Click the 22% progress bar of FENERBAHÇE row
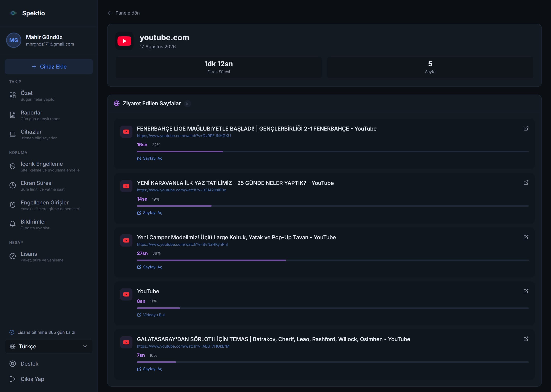This screenshot has height=392, width=551. (x=333, y=152)
